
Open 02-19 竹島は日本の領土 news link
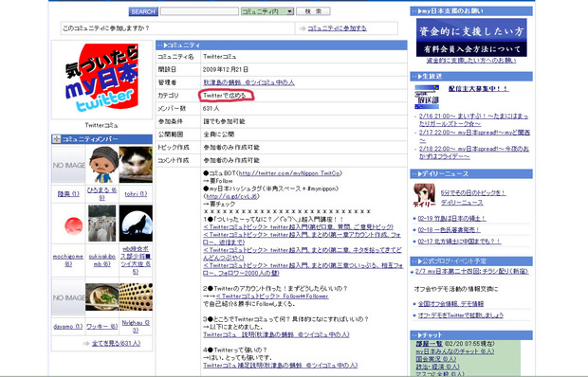pyautogui.click(x=451, y=218)
